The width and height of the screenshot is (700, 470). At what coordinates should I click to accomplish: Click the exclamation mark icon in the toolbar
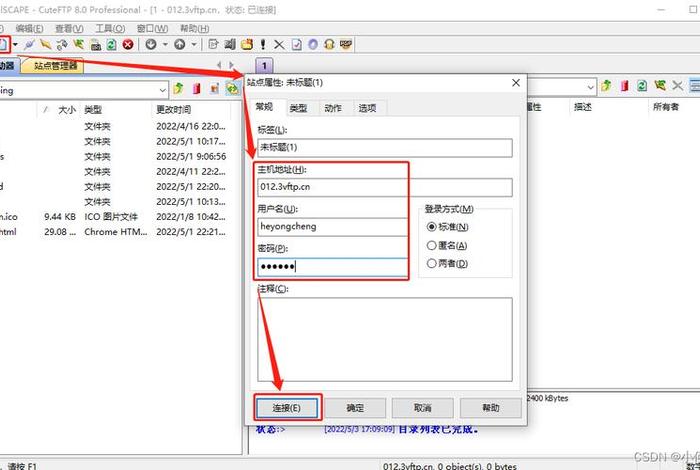tap(263, 44)
